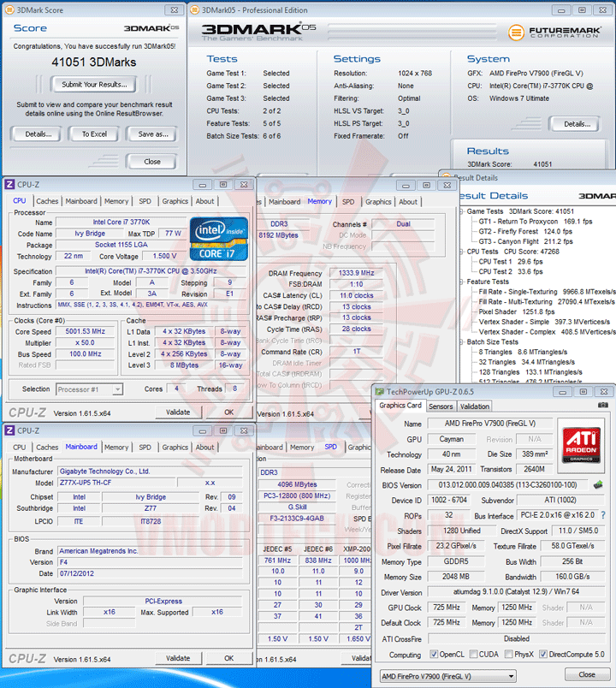Select GT3 - Canyon Flight result row

point(525,242)
